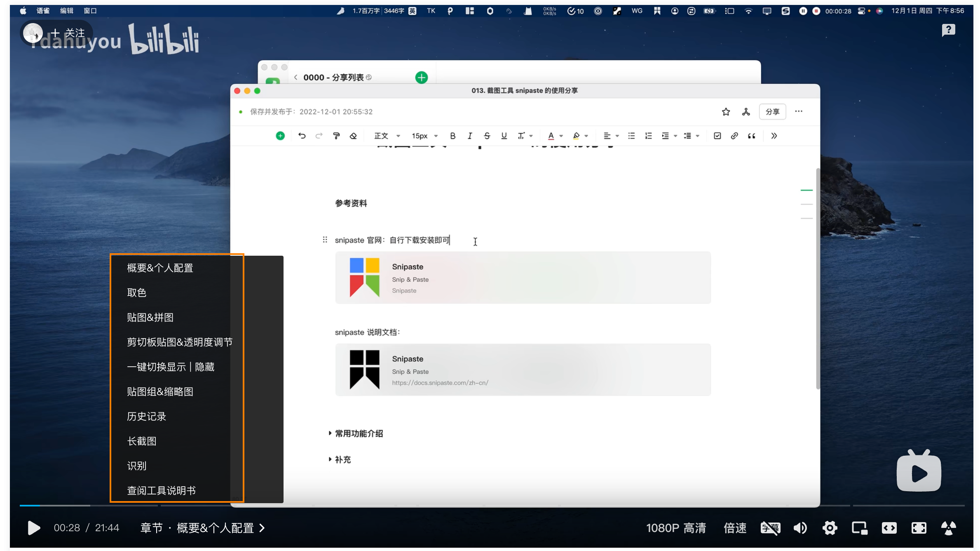980x551 pixels.
Task: Insert a checkbox task item
Action: 717,136
